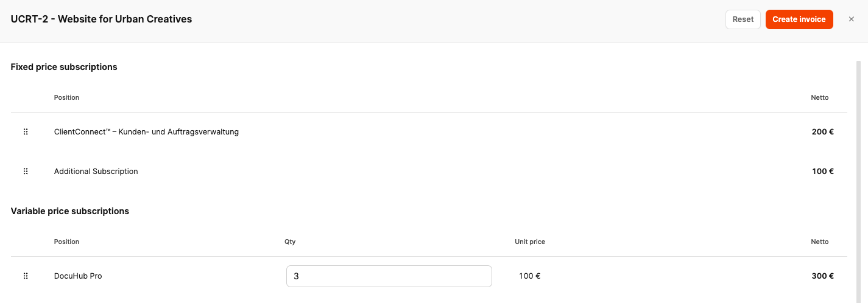Viewport: 868px width, 303px height.
Task: Click the drag handle beside ClientConnect row
Action: (x=26, y=132)
